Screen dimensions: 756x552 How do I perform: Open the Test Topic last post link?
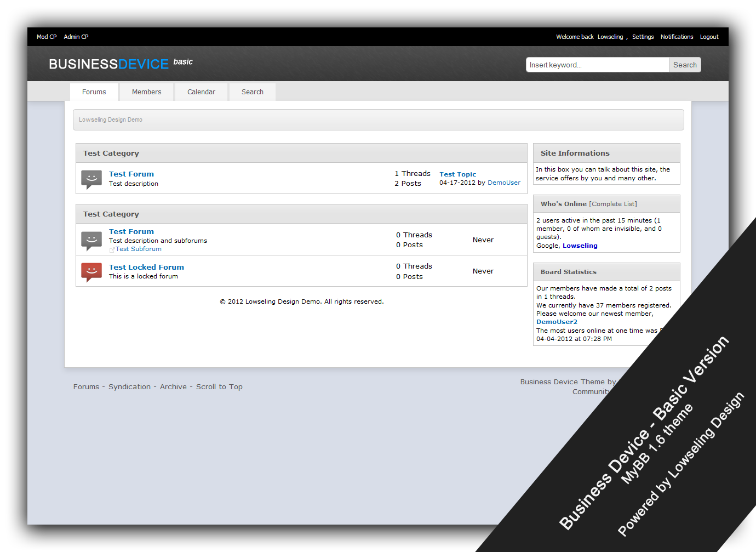click(457, 174)
